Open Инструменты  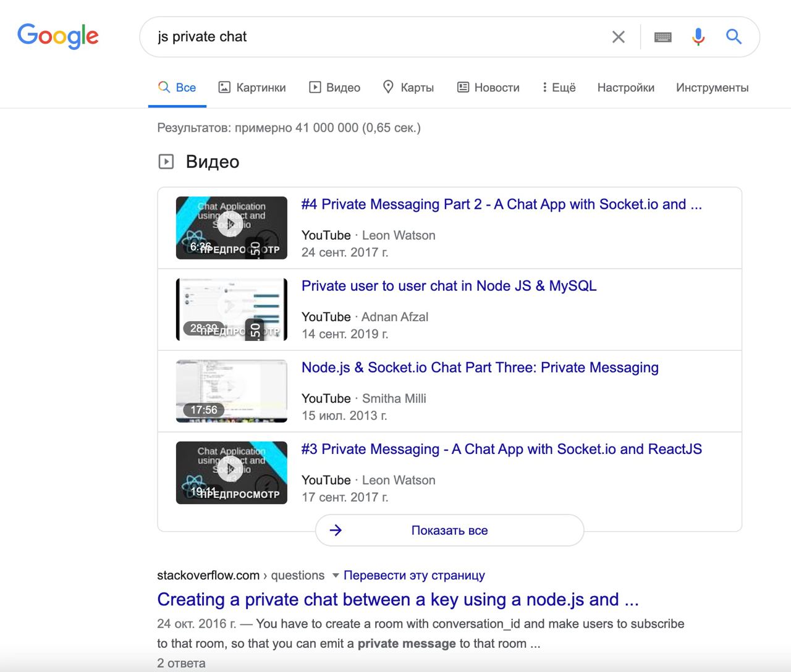[712, 88]
